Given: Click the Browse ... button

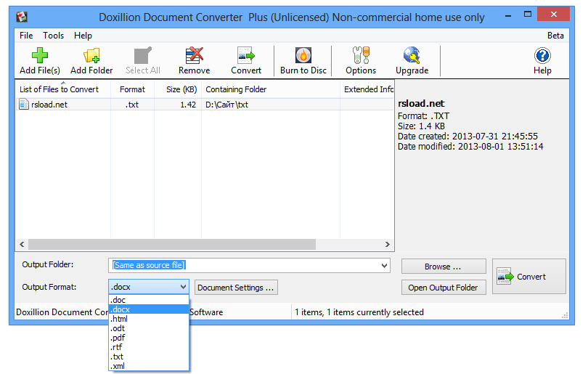Looking at the screenshot, I should [x=444, y=267].
